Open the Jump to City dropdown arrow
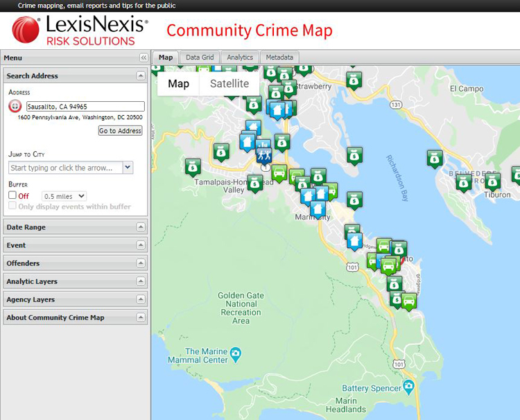Viewport: 520px width, 420px height. pos(128,168)
